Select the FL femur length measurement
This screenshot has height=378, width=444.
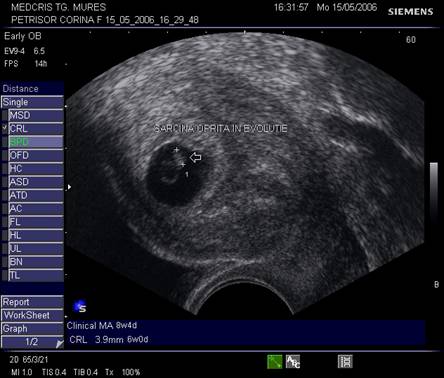35,222
